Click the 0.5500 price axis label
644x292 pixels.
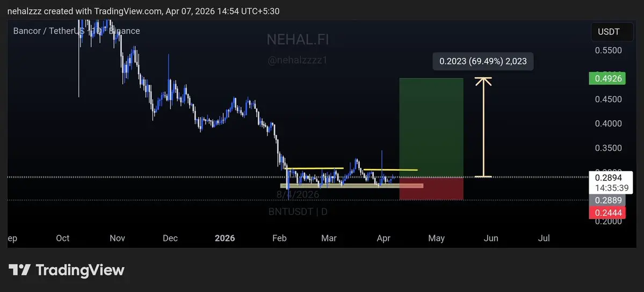(608, 50)
